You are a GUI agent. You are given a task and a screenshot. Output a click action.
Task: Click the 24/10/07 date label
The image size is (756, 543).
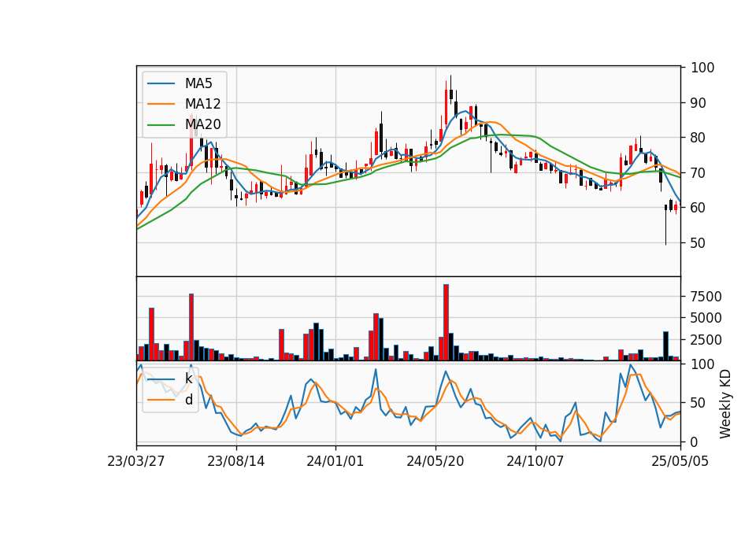535,461
